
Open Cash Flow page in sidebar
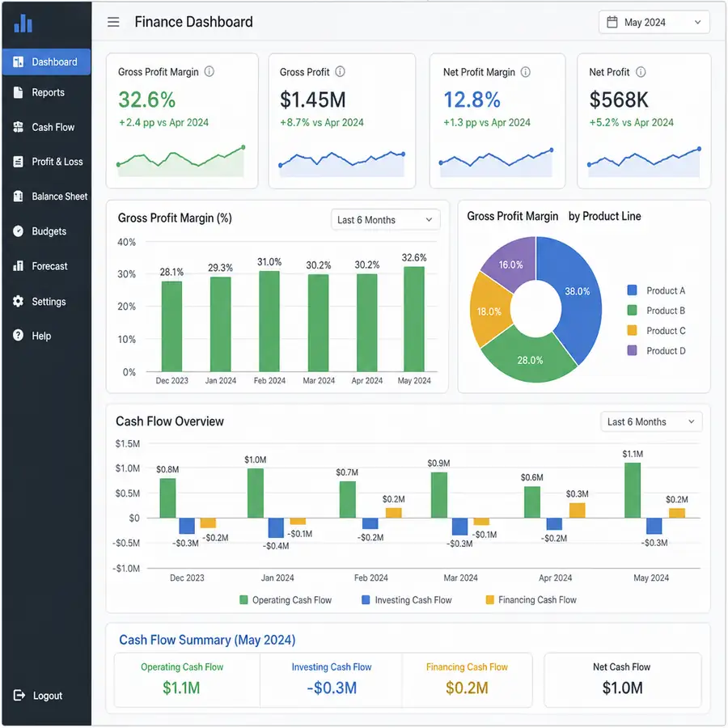tap(46, 127)
